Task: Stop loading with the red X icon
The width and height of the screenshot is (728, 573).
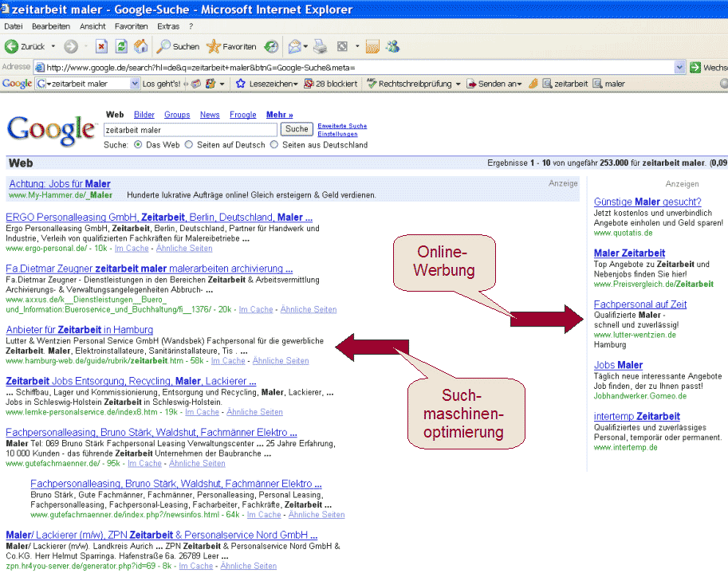Action: tap(101, 46)
